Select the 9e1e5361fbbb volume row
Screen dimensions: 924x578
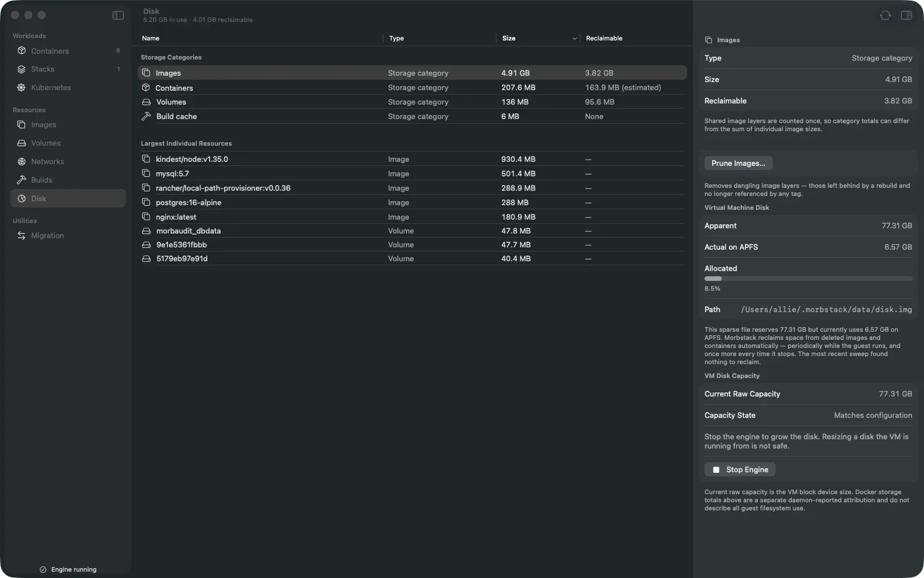412,244
